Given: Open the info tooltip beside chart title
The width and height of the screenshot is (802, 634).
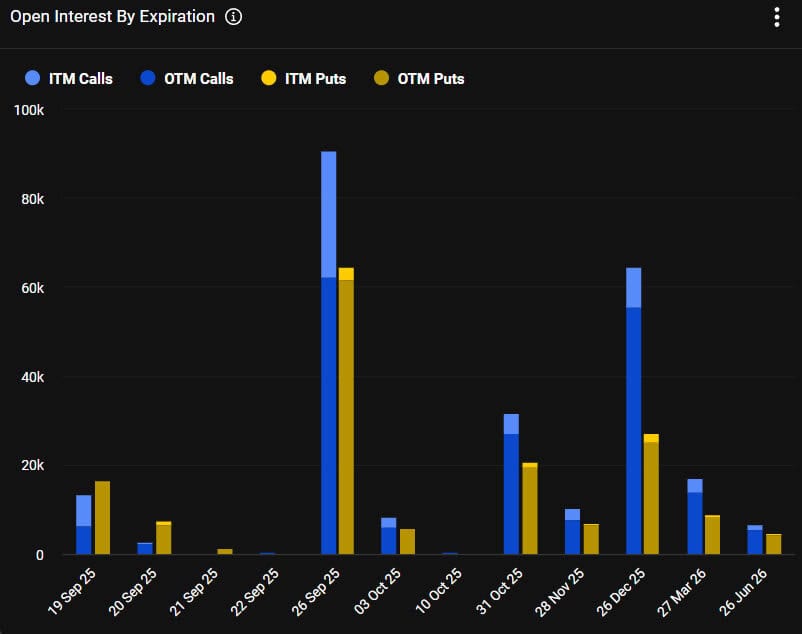Looking at the screenshot, I should point(232,16).
